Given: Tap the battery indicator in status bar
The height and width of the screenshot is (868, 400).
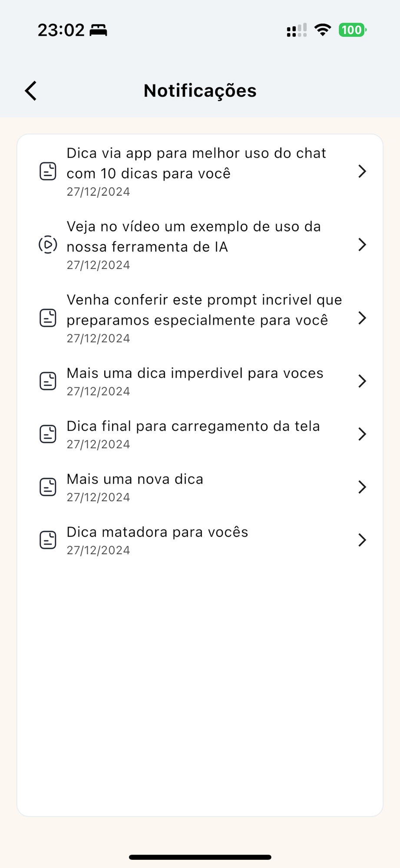Looking at the screenshot, I should pyautogui.click(x=352, y=30).
